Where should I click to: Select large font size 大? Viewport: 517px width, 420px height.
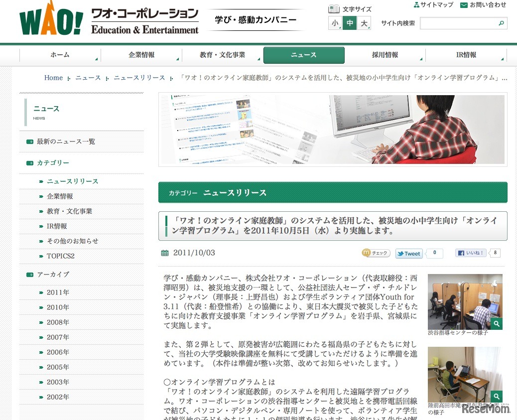pos(364,23)
